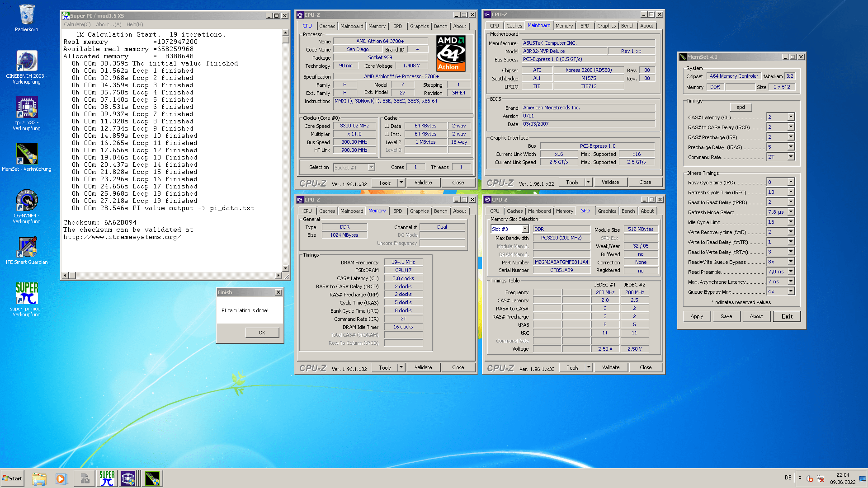Expand Tools dropdown arrow in CPU tab window
Screen dimensions: 868x488
pos(401,183)
